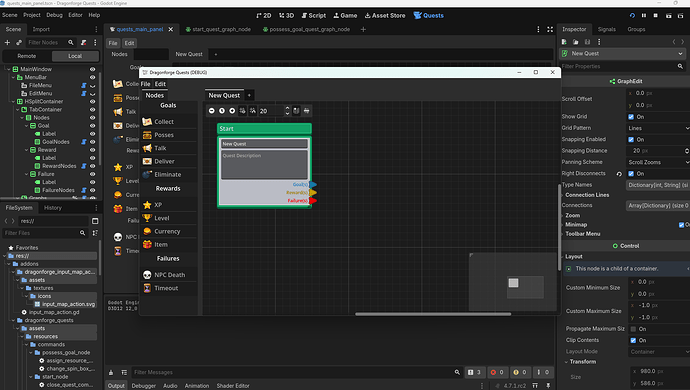The image size is (690, 390).
Task: Toggle the minimap button in graph toolbar
Action: pyautogui.click(x=297, y=111)
